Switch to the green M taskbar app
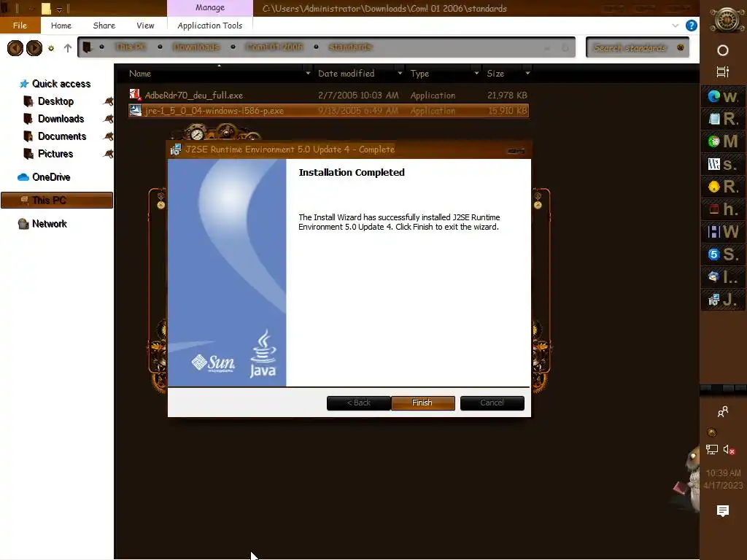 [x=723, y=141]
